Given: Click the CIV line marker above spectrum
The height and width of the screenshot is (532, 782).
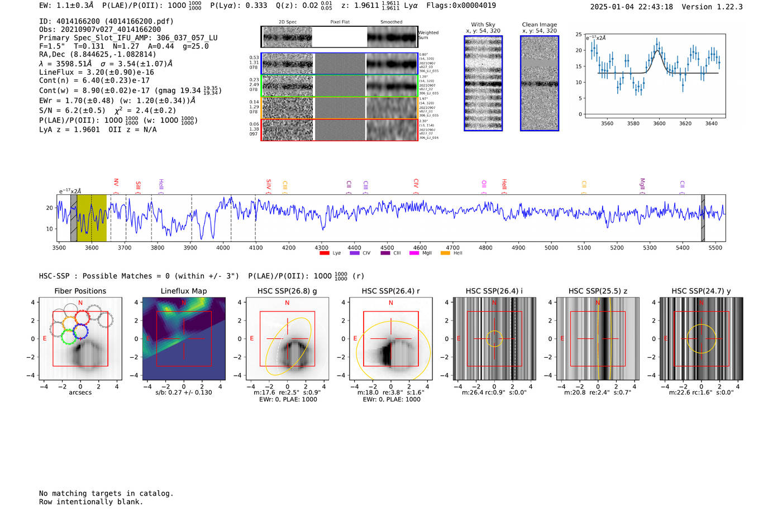Looking at the screenshot, I should [x=416, y=186].
